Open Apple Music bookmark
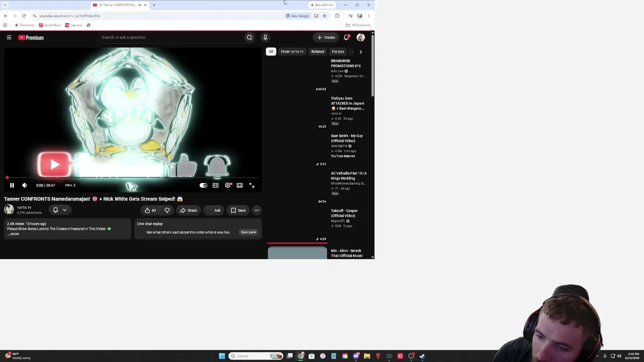644x362 pixels. [50, 25]
